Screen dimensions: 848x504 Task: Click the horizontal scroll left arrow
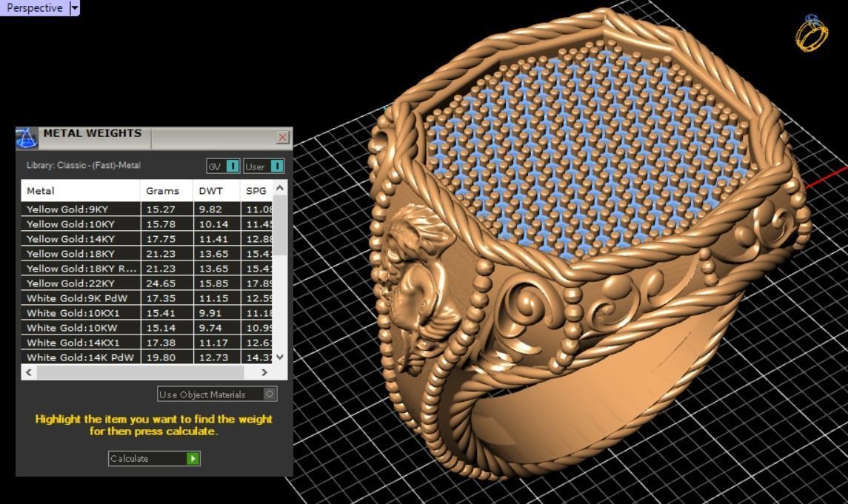[29, 372]
